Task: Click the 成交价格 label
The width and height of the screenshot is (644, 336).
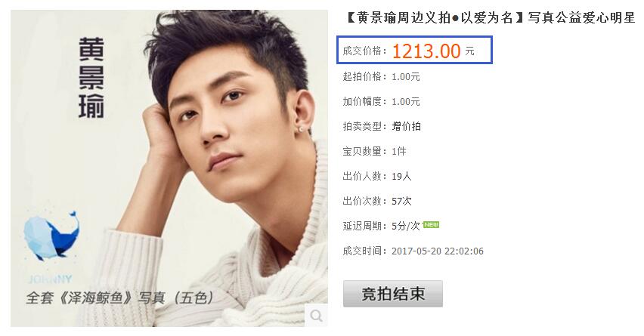Action: (365, 51)
